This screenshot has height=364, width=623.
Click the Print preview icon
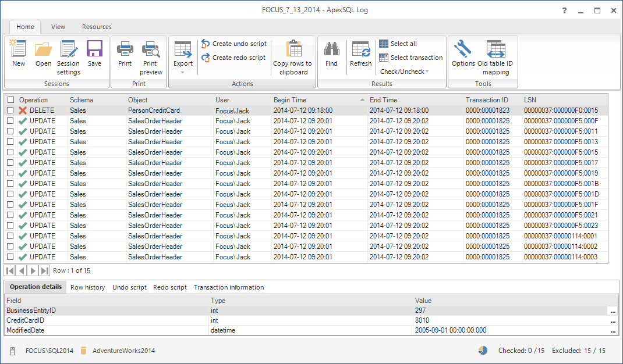pos(150,50)
